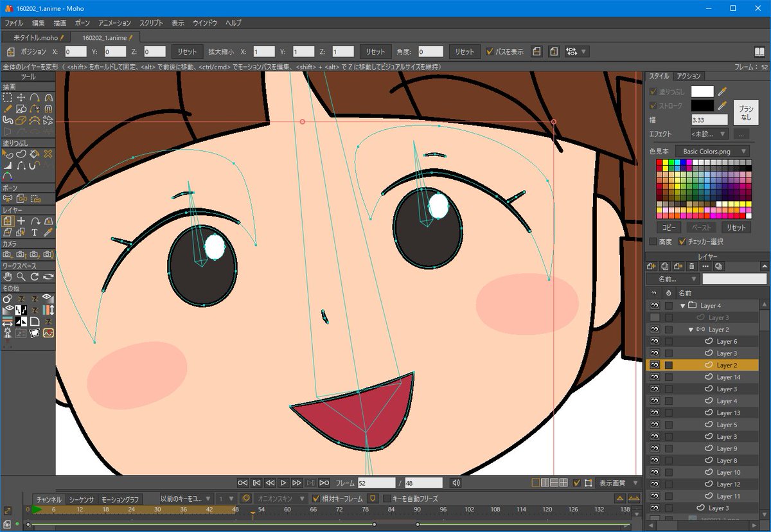The height and width of the screenshot is (532, 771).
Task: Open the オニオンスキン dropdown
Action: pos(279,498)
